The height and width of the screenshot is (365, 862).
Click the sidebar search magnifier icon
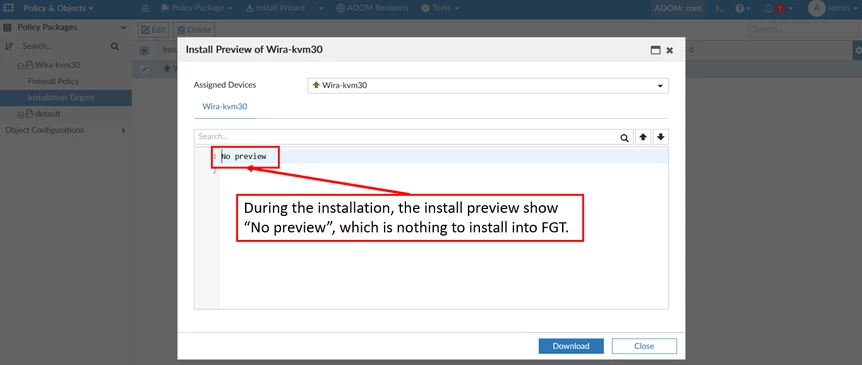coord(114,47)
